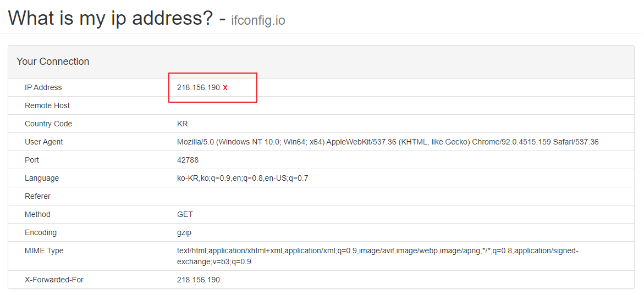Click the ko-KR language value

[x=243, y=178]
